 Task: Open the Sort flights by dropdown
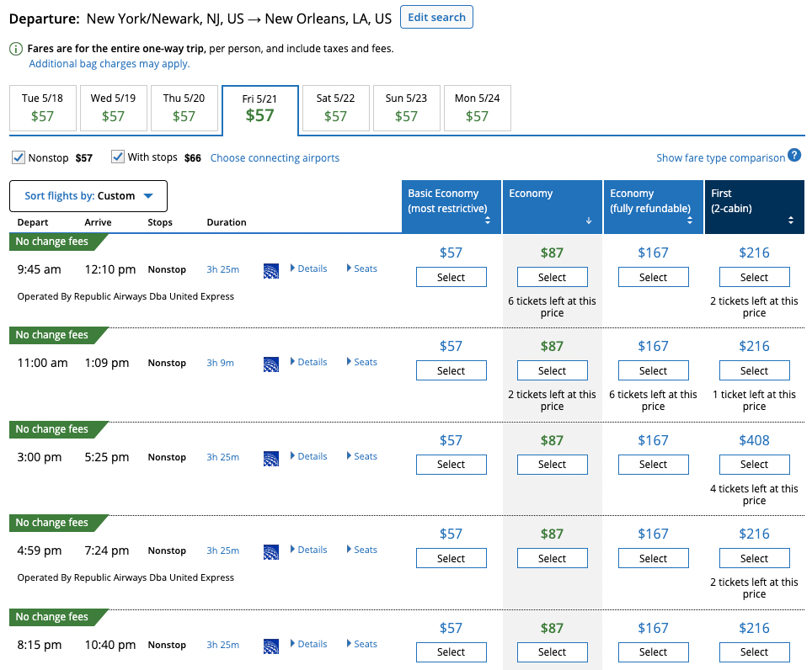click(88, 196)
